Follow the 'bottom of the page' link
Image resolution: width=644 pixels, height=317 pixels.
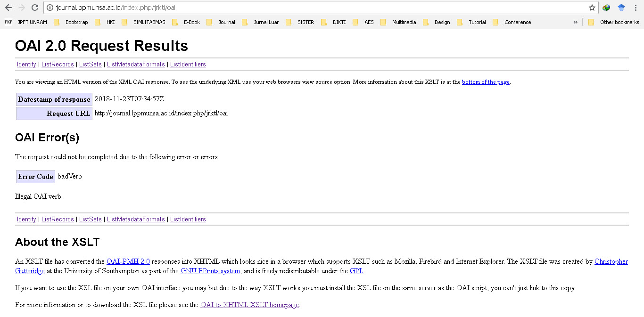[486, 82]
